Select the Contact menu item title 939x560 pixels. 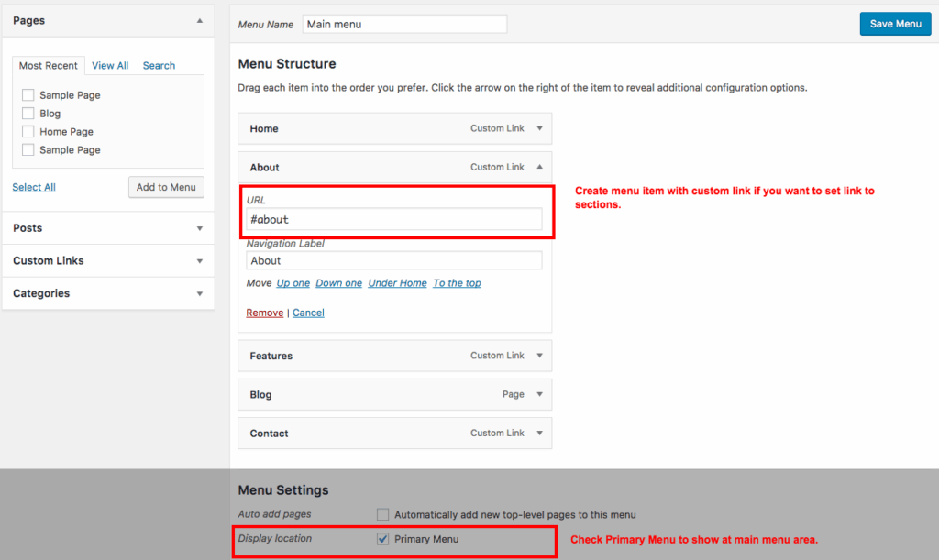(x=269, y=434)
